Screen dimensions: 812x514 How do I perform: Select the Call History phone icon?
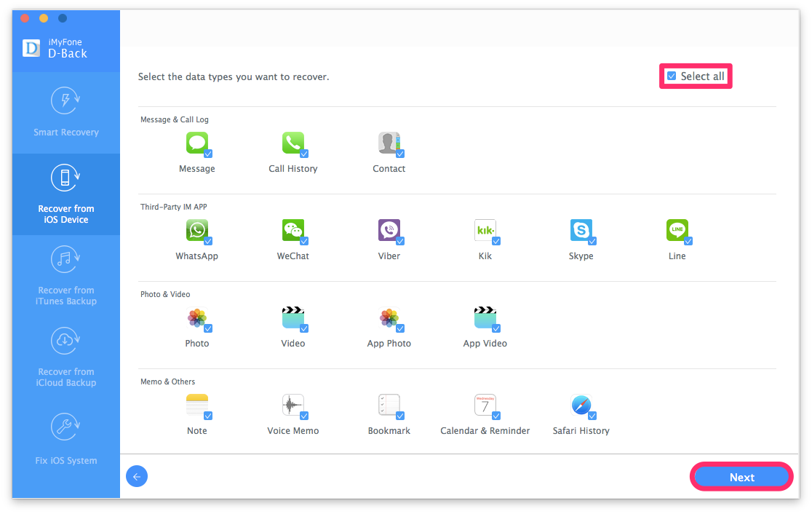pos(293,143)
